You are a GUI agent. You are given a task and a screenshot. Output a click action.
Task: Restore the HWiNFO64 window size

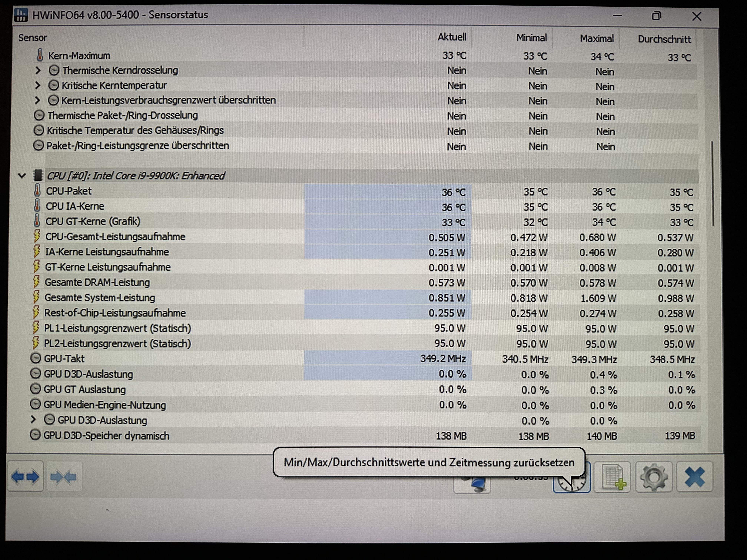656,16
